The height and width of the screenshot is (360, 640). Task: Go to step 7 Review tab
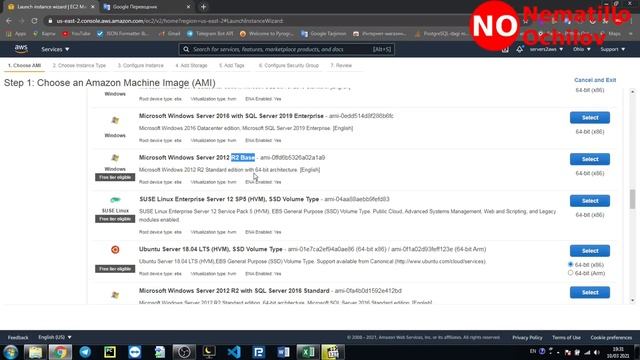[341, 65]
